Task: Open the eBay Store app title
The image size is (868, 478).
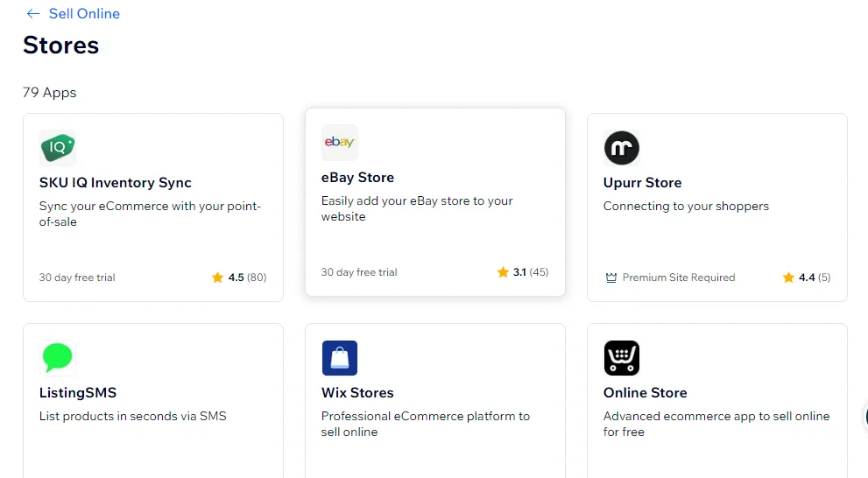Action: tap(357, 178)
